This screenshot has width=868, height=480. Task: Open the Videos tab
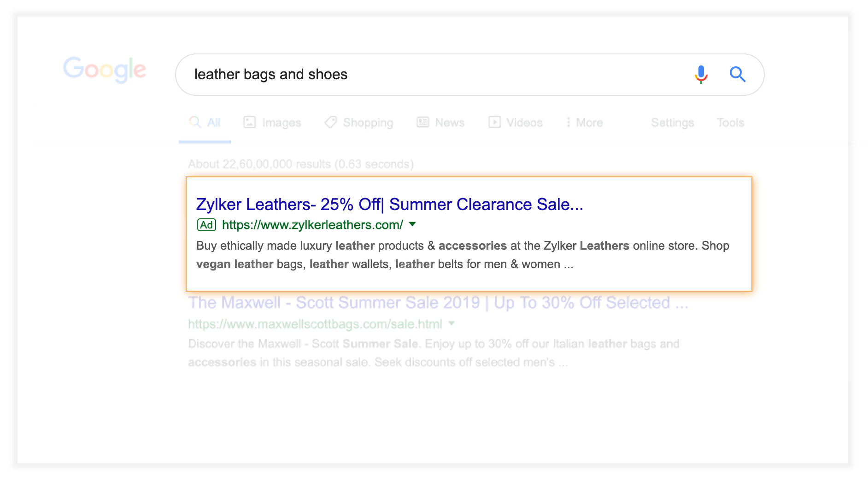[x=516, y=123]
